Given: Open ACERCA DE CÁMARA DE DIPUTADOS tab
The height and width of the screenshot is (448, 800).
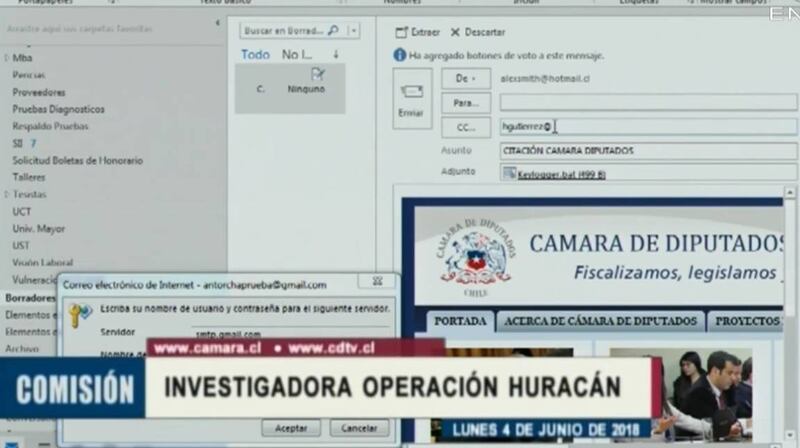Looking at the screenshot, I should tap(600, 321).
